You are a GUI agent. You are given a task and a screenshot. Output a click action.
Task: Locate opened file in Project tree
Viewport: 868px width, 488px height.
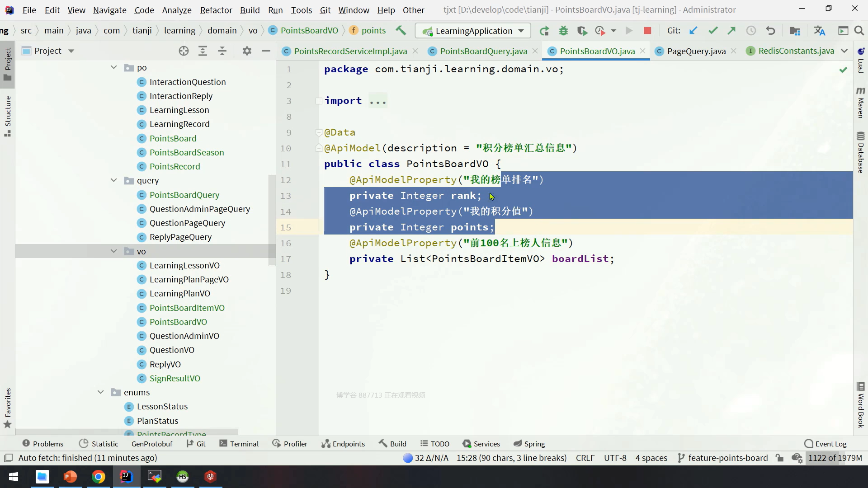click(x=184, y=51)
